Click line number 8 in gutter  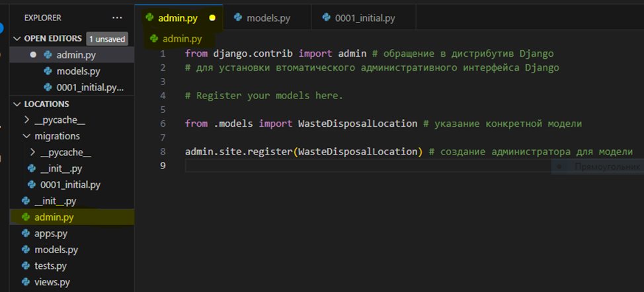coord(163,151)
